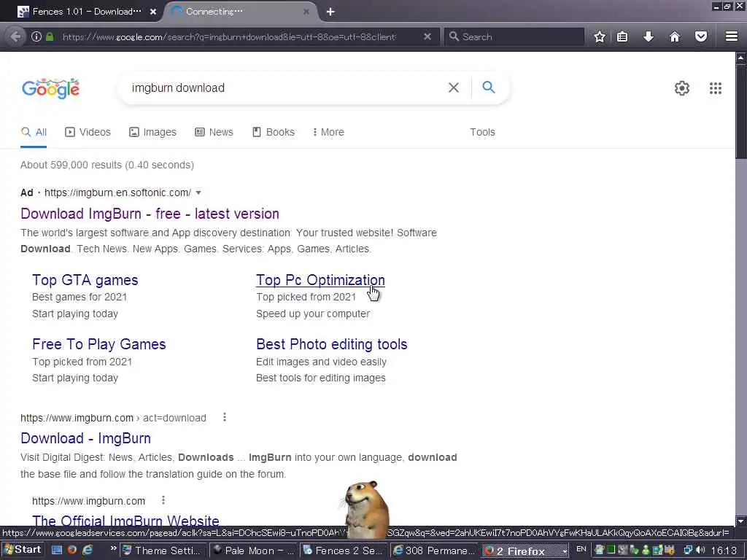Screen dimensions: 747x560
Task: Open The Official ImgBurn Website result
Action: pyautogui.click(x=125, y=520)
